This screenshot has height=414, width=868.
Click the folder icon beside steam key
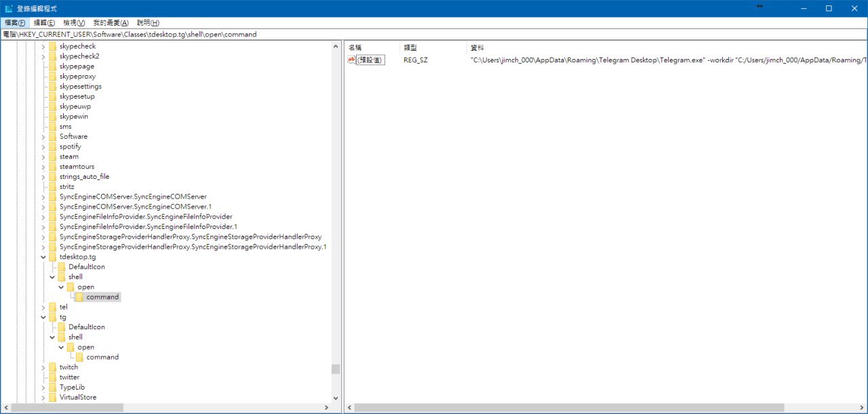click(53, 157)
